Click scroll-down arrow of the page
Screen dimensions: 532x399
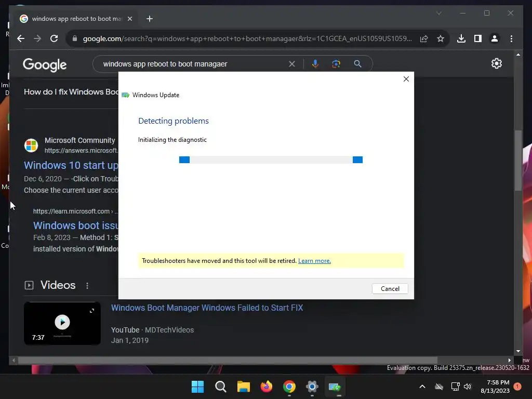coord(518,351)
